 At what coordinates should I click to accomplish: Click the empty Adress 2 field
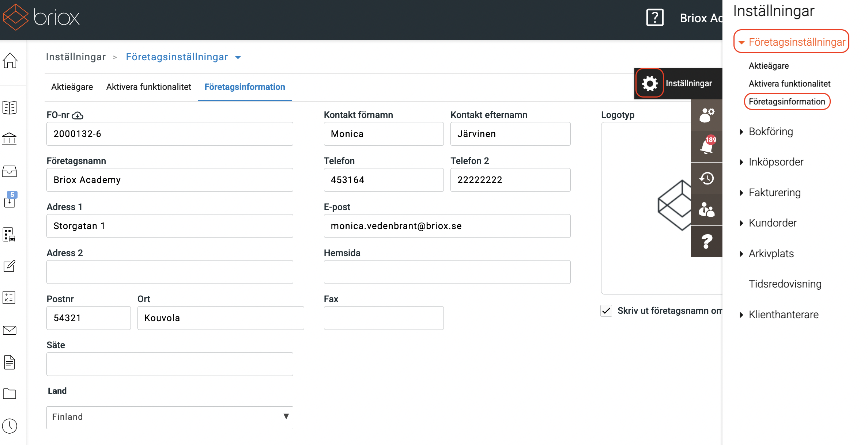point(170,272)
